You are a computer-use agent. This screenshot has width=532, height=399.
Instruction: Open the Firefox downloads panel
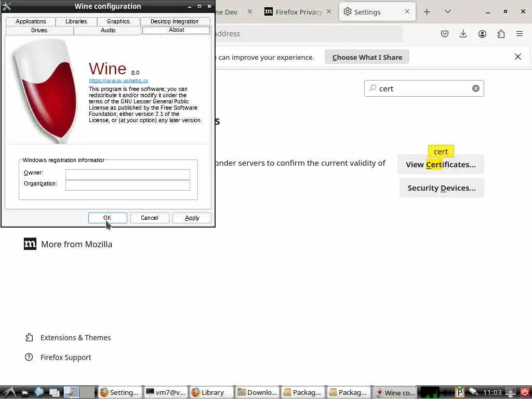(x=463, y=34)
